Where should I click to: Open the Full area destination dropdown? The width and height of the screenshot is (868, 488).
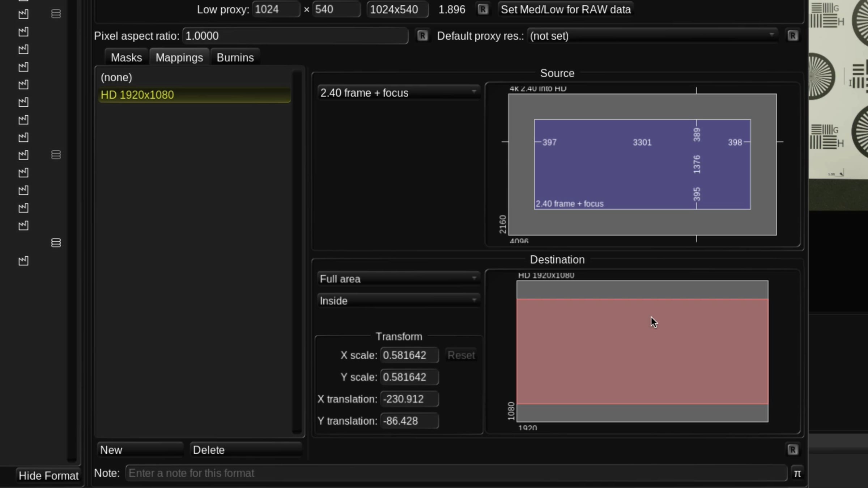coord(398,279)
